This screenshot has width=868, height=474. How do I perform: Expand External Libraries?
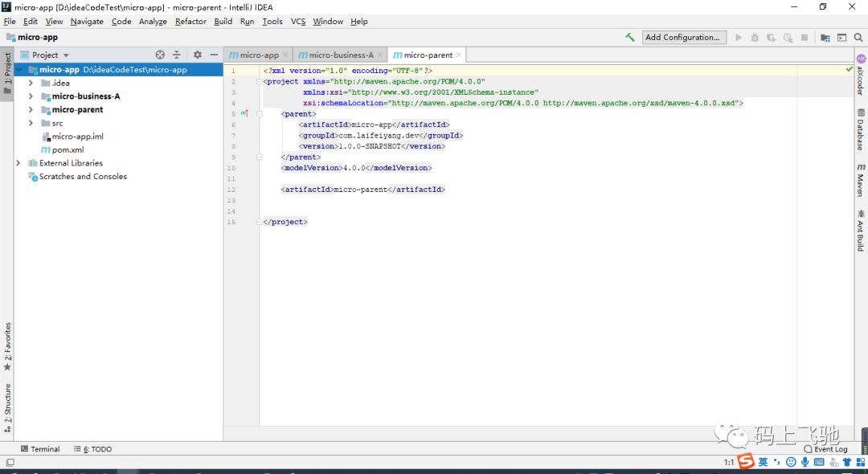coord(18,163)
